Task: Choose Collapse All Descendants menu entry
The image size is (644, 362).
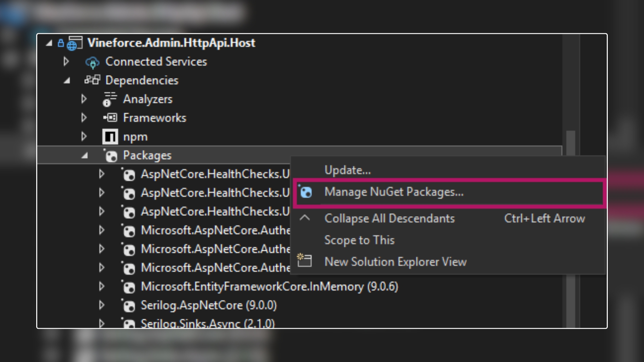Action: (x=390, y=219)
